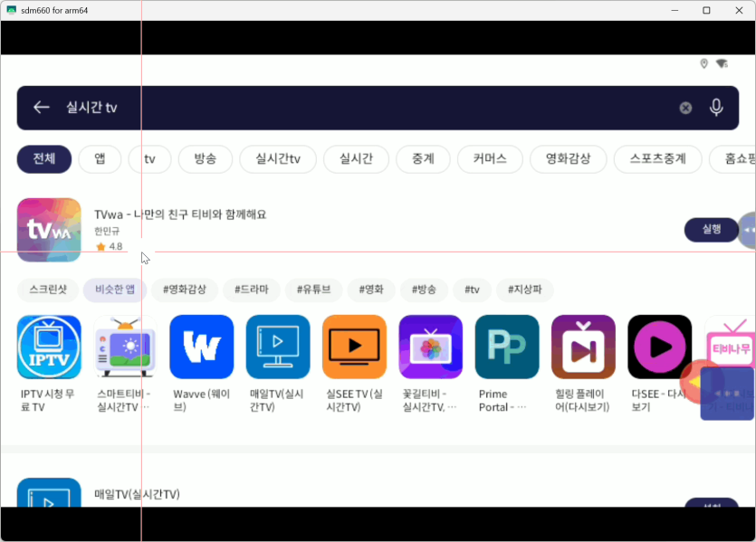Choose the 영화감상 filter chip
The height and width of the screenshot is (542, 756).
coord(569,159)
